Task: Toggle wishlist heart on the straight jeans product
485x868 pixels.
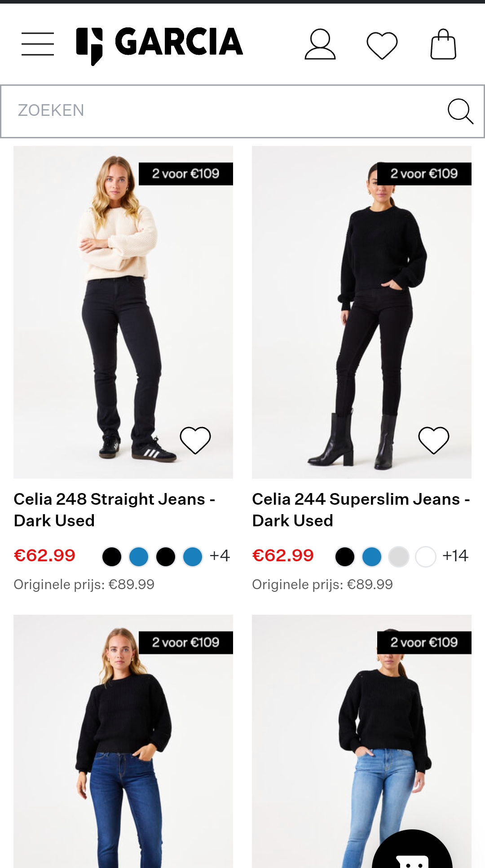Action: pyautogui.click(x=195, y=439)
